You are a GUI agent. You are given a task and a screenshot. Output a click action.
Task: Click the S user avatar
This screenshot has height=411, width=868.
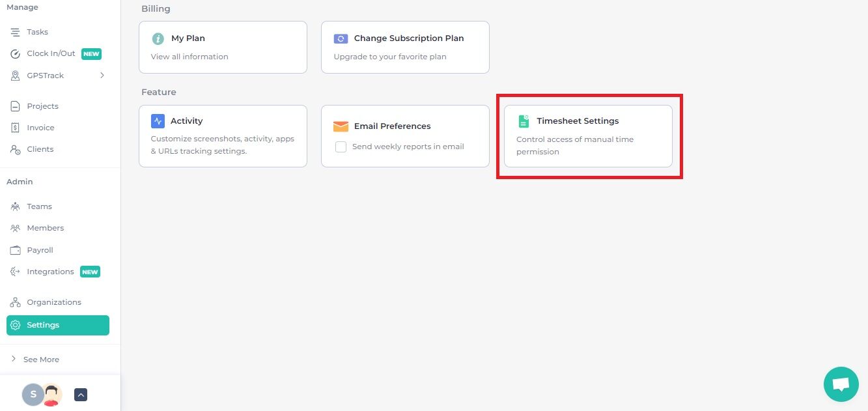coord(33,394)
